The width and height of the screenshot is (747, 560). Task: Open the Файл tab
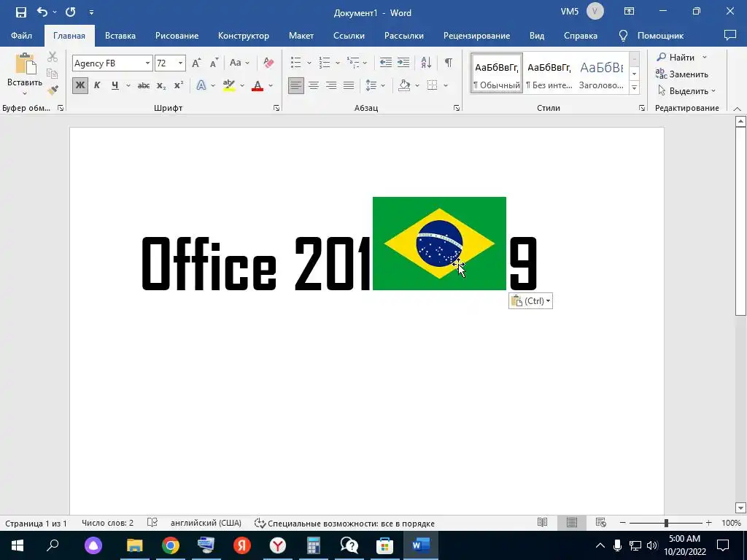pyautogui.click(x=21, y=36)
